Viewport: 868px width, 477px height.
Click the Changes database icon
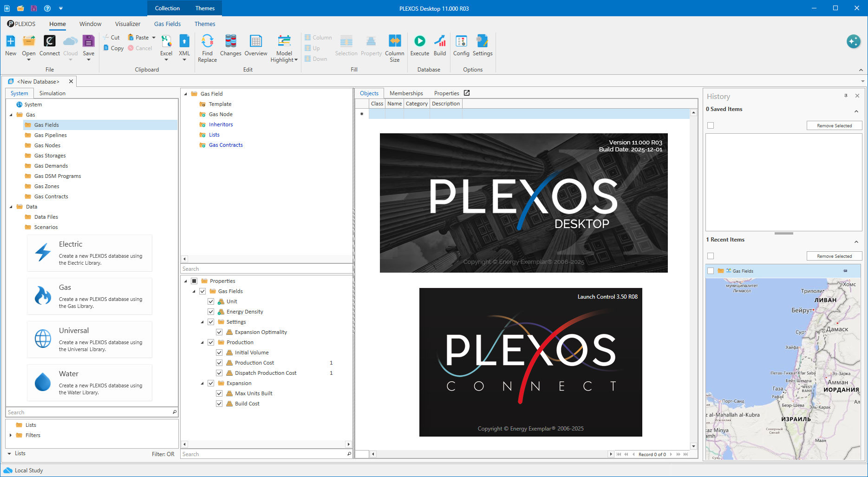230,42
